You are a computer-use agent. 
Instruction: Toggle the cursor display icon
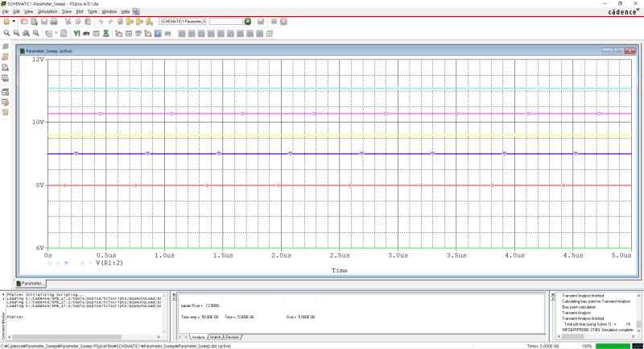point(158,33)
